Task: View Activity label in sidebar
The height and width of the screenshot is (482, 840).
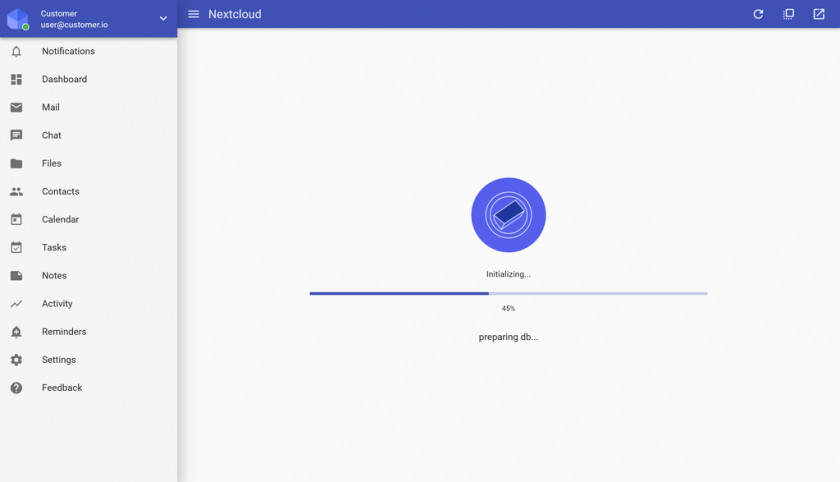Action: [57, 304]
